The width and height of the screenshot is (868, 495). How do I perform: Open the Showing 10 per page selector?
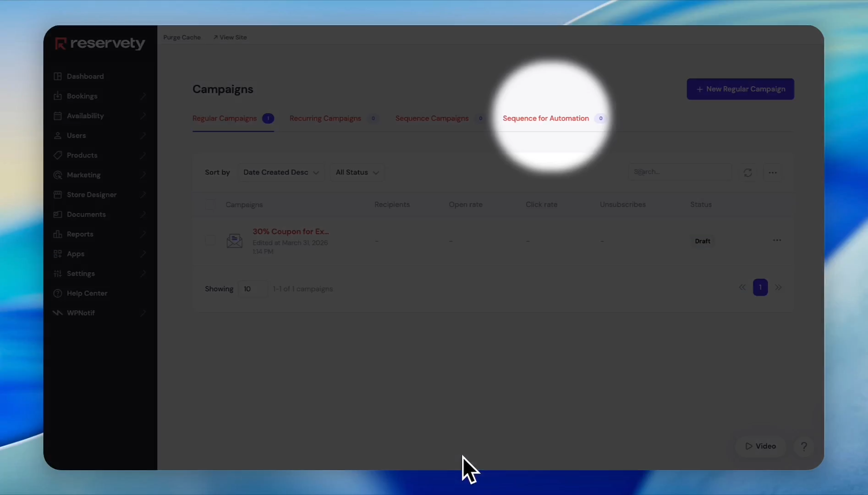coord(253,289)
